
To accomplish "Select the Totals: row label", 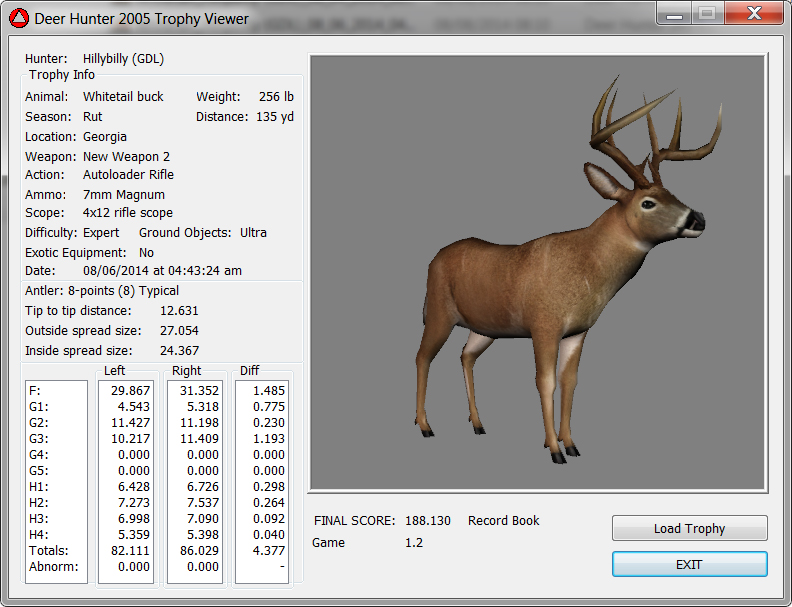I will (47, 550).
